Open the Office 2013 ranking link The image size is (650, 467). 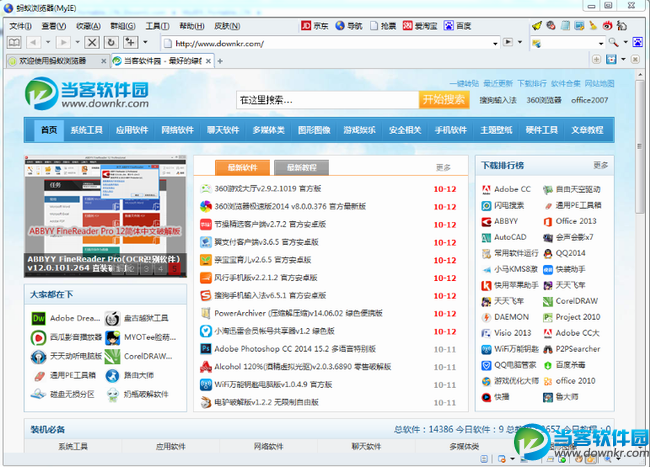(576, 221)
